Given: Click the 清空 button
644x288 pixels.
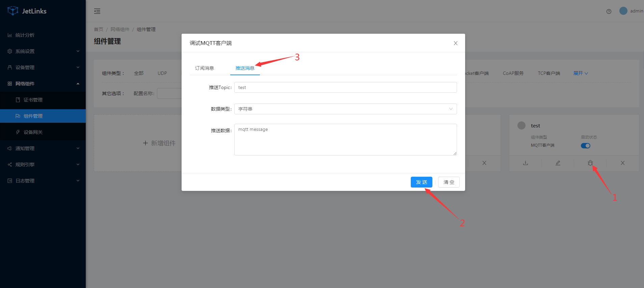Looking at the screenshot, I should point(449,182).
